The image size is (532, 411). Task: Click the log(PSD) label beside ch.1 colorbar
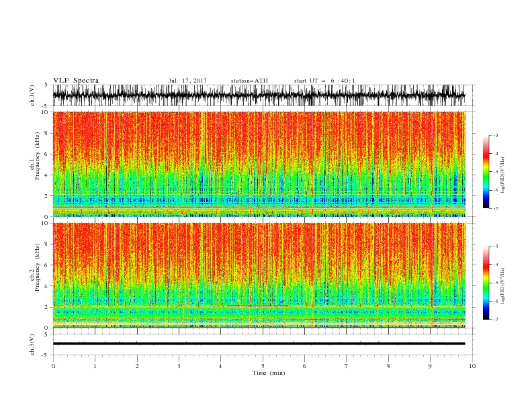tap(502, 175)
